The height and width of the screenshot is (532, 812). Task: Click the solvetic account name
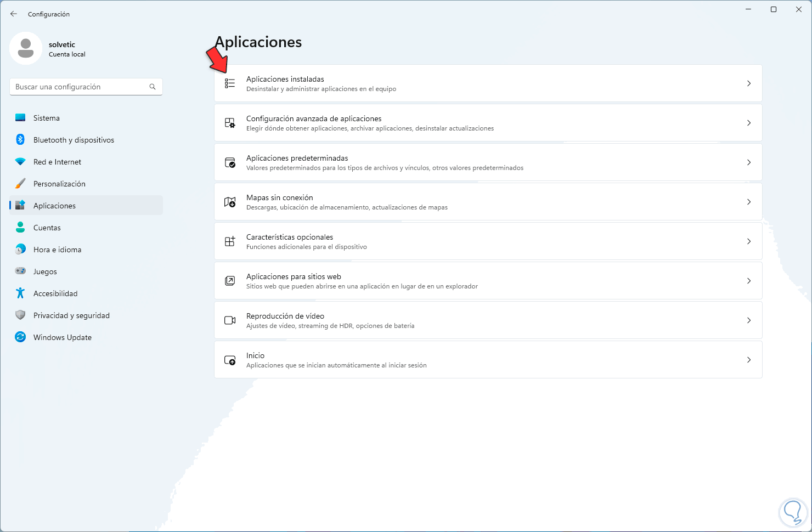(62, 44)
